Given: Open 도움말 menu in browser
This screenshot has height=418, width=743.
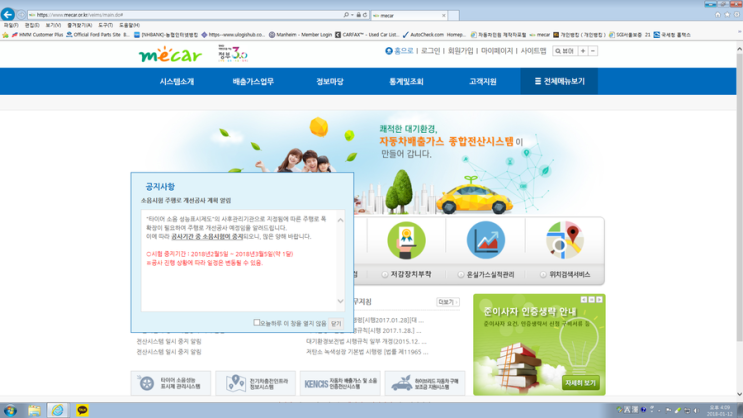Looking at the screenshot, I should pos(129,25).
